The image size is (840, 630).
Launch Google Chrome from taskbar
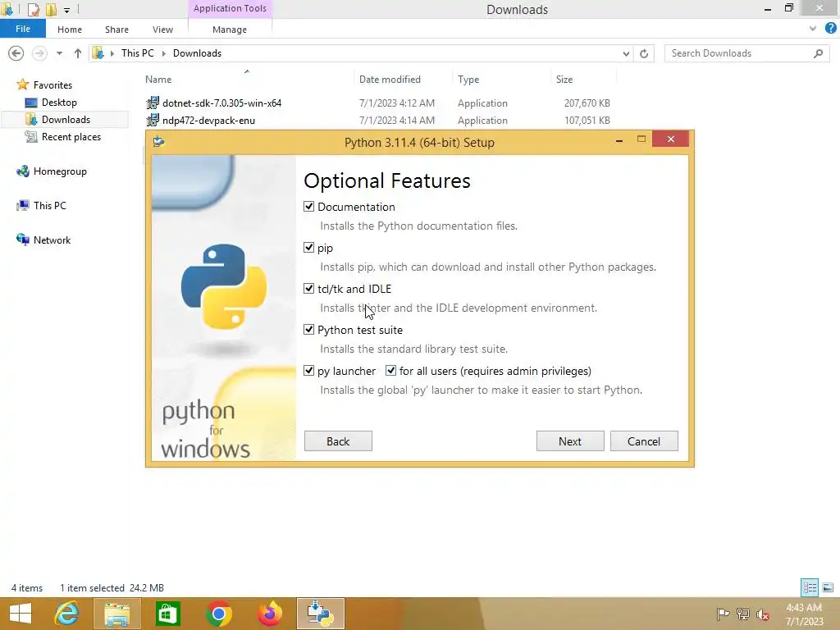[218, 614]
